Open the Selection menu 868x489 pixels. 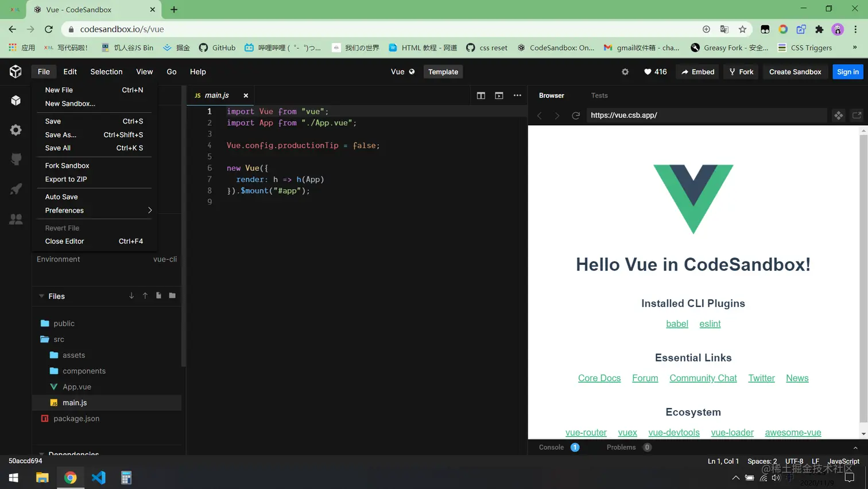coord(106,72)
